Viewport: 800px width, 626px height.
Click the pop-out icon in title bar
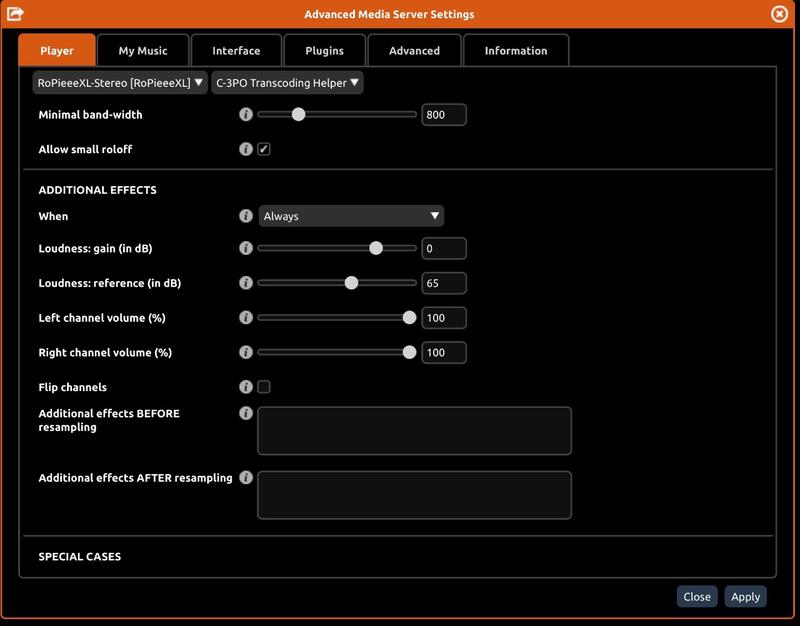click(x=15, y=14)
